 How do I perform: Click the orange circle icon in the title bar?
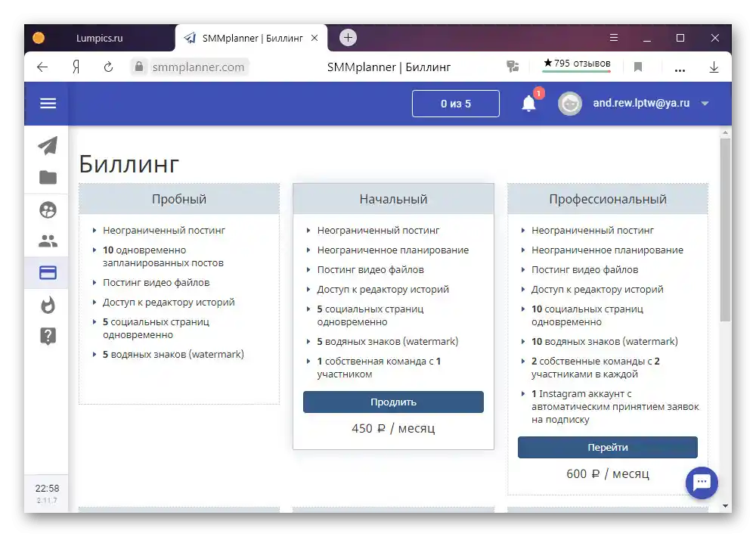coord(39,38)
